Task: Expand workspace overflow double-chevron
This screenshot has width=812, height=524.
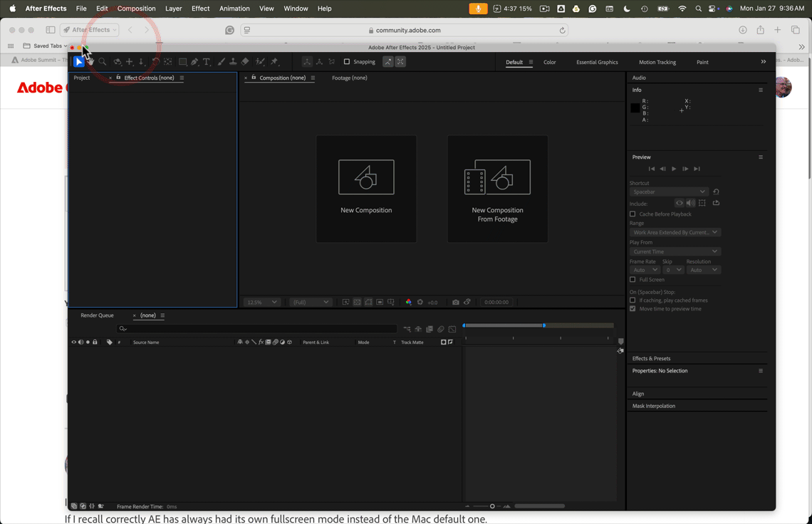Action: (x=764, y=62)
